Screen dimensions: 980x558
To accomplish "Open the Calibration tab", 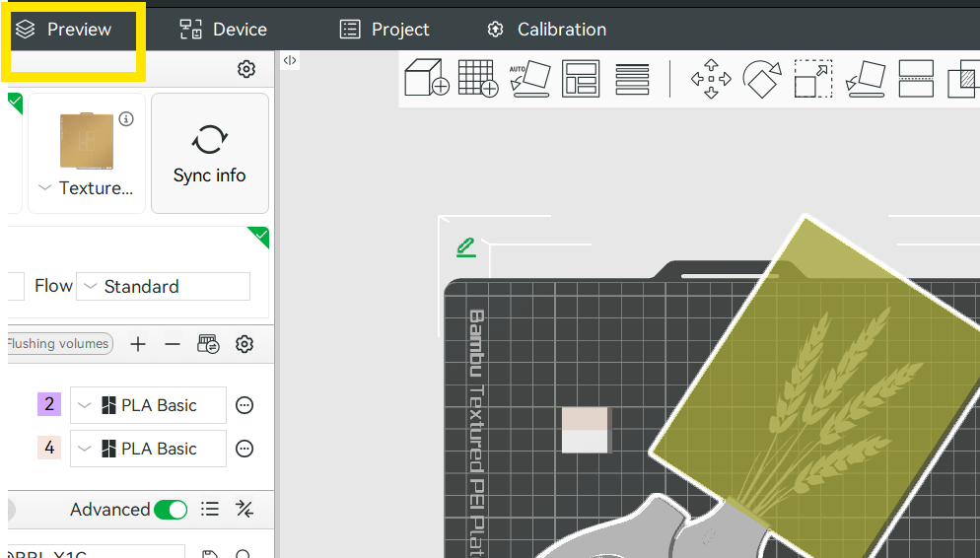I will [x=546, y=30].
